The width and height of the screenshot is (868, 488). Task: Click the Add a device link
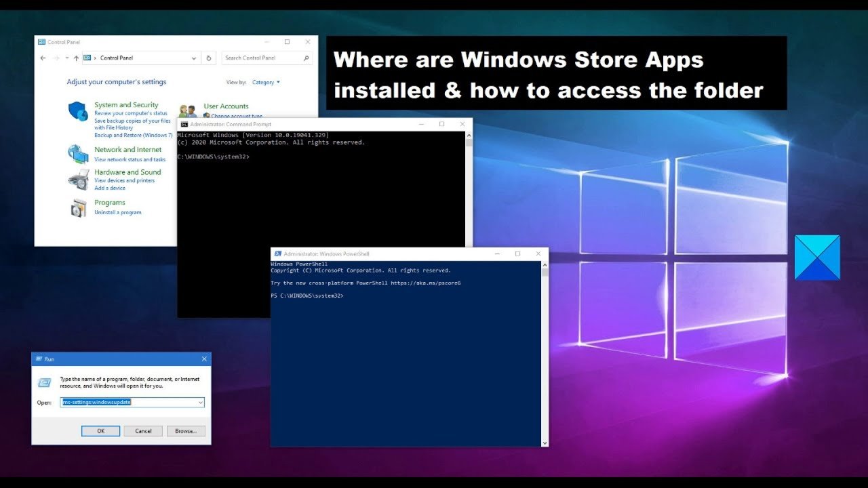pos(110,188)
